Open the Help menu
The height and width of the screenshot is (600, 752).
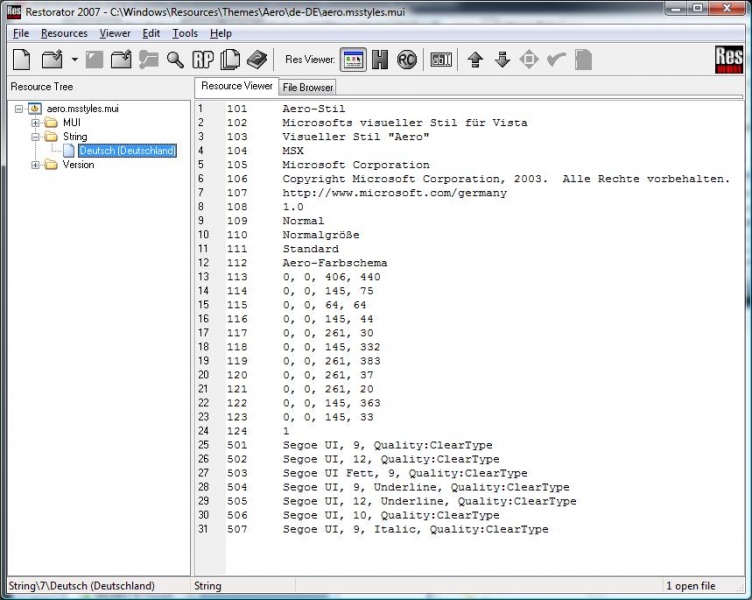(221, 34)
